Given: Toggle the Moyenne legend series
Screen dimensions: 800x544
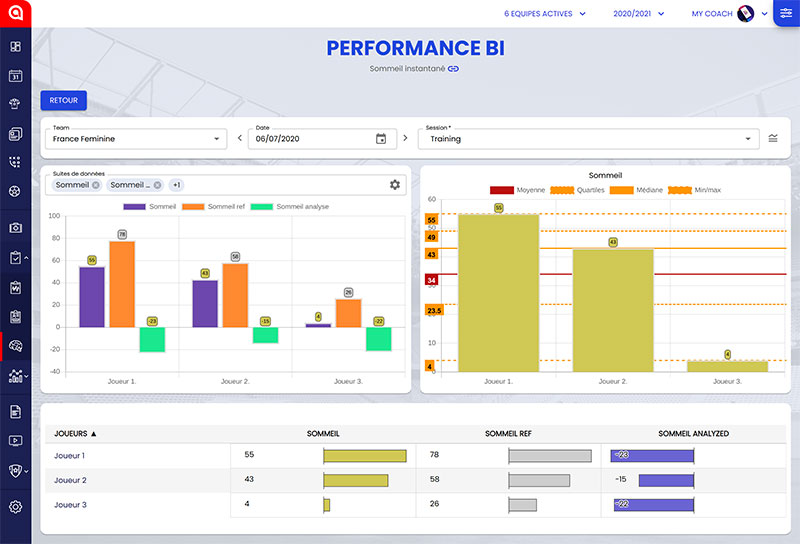Looking at the screenshot, I should coord(513,190).
